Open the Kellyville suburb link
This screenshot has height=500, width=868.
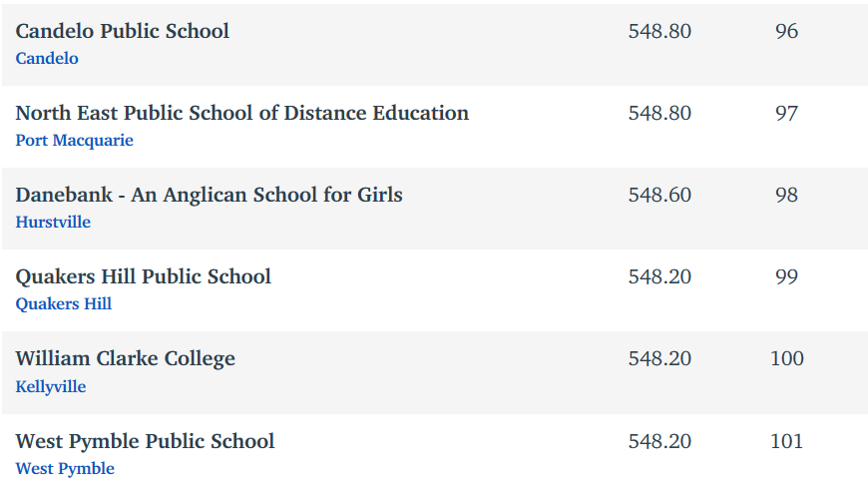point(51,386)
